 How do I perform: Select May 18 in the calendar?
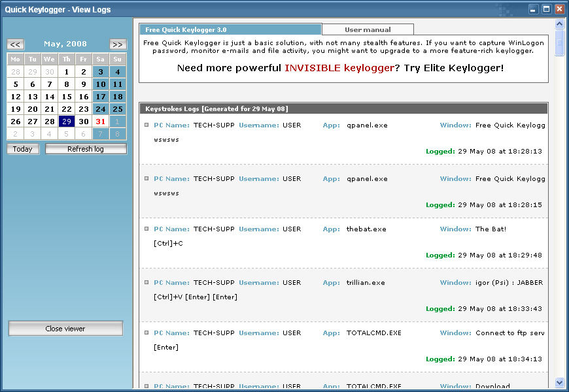point(118,97)
